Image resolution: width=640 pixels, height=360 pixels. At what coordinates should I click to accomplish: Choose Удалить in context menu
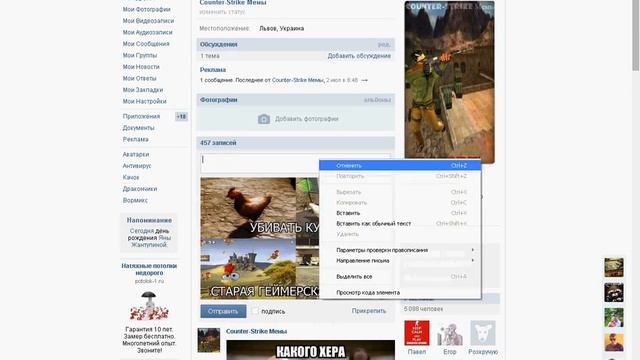400,234
